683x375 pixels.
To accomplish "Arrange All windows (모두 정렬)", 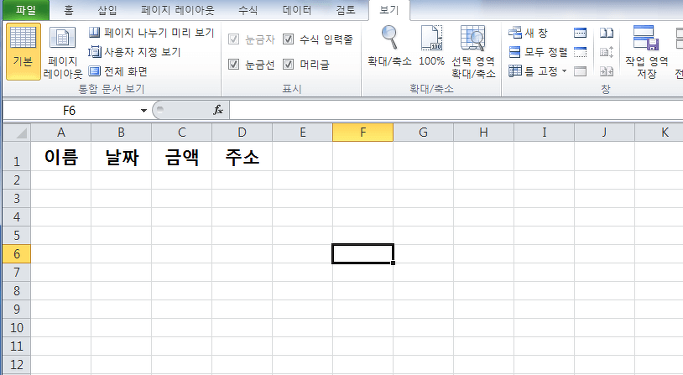I will (538, 52).
